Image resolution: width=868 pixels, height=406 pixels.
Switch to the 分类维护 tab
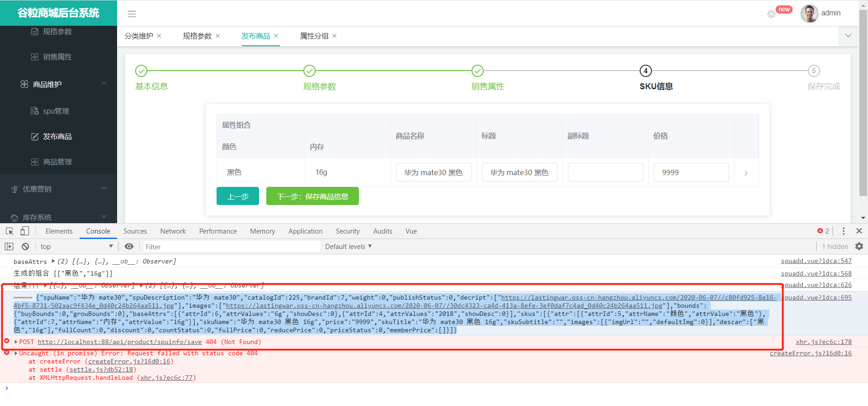139,36
